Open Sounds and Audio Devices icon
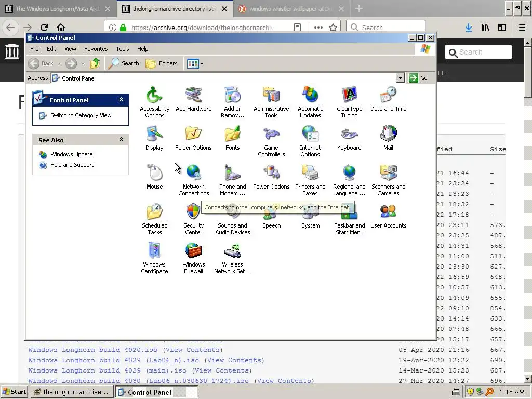 (232, 224)
